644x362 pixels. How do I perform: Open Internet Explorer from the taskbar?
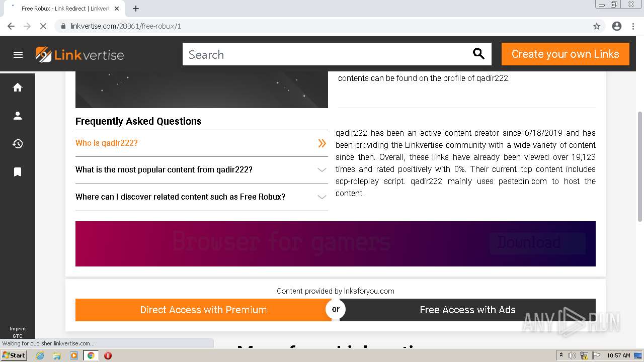(40, 355)
